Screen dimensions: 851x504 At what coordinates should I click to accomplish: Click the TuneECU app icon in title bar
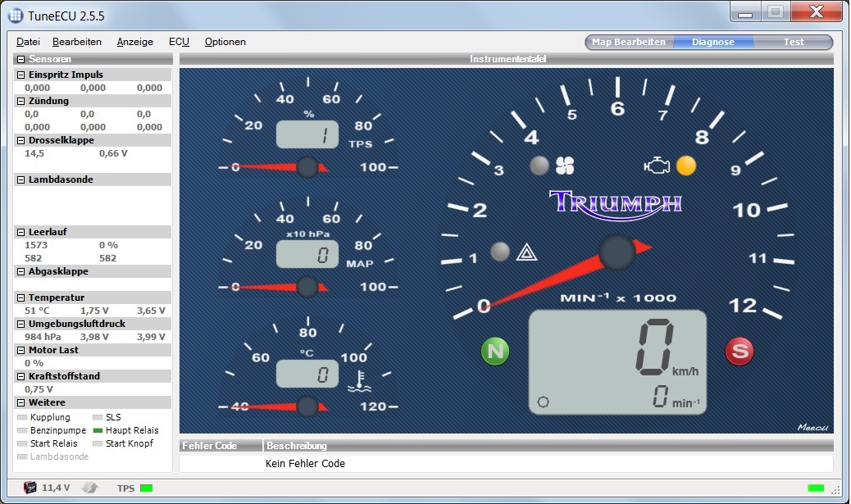[x=16, y=16]
